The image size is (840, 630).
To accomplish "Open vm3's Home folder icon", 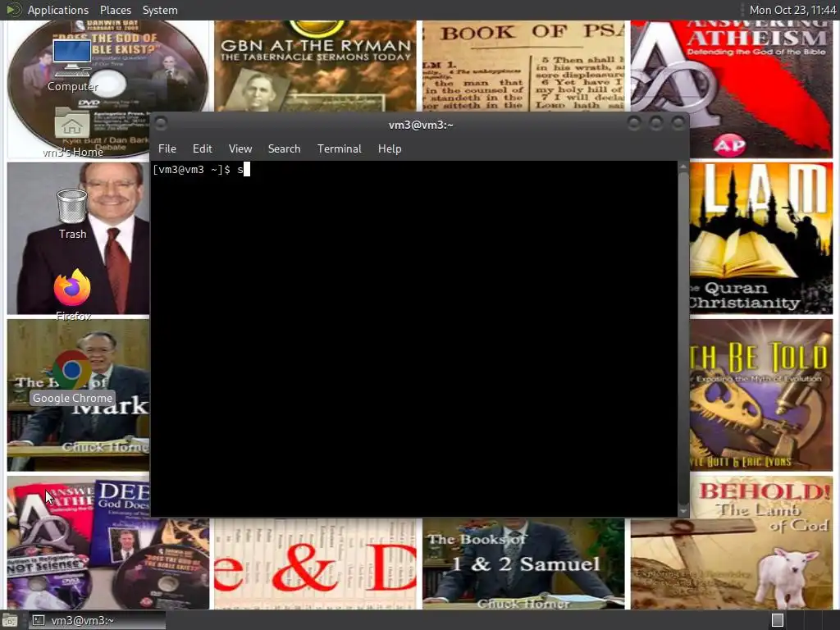I will pos(72,131).
